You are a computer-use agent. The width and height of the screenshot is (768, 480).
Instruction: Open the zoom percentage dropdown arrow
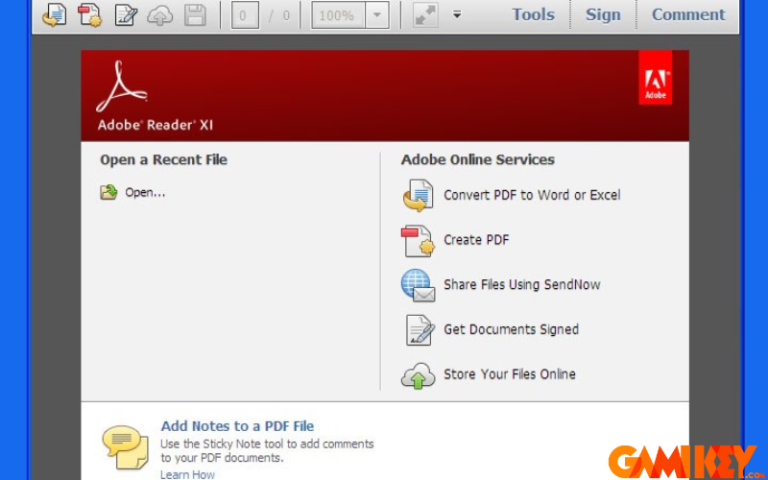click(x=377, y=16)
